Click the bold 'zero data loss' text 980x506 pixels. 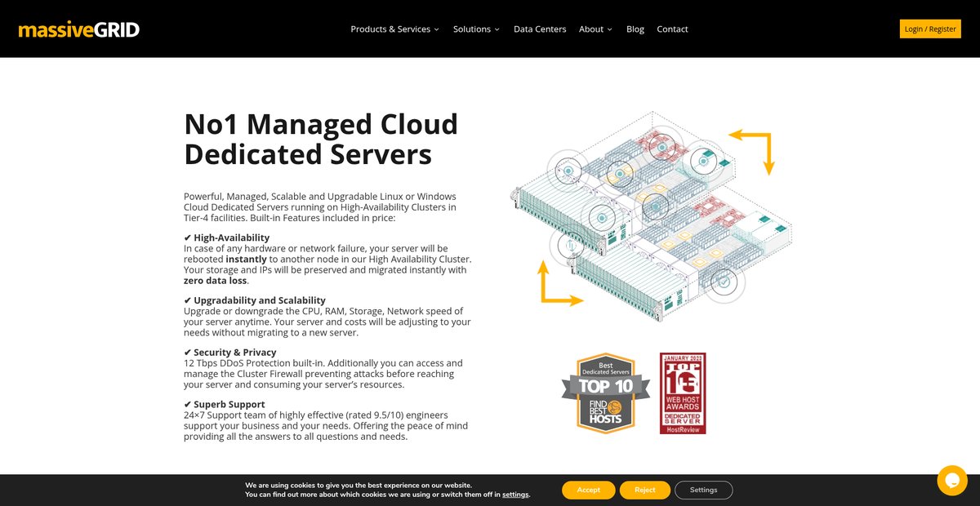[215, 280]
